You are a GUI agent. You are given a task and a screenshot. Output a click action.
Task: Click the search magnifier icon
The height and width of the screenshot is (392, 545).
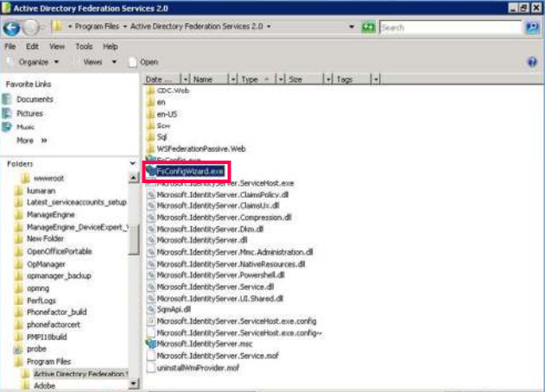(532, 27)
